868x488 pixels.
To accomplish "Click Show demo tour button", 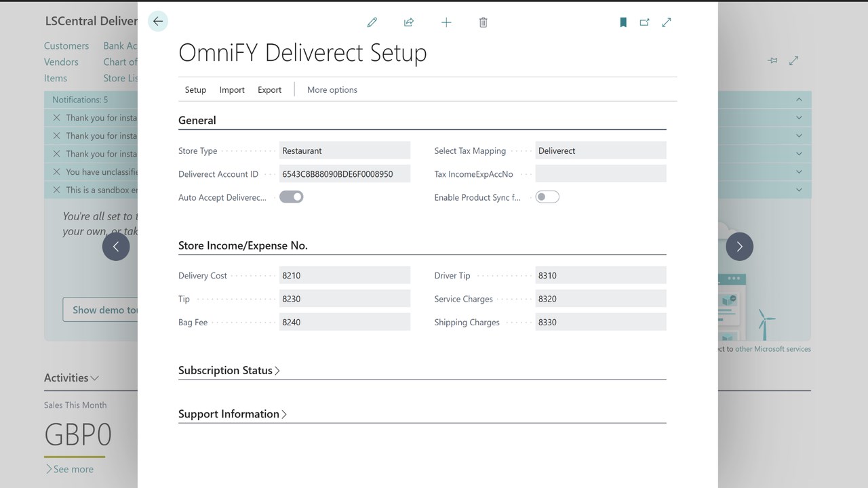I will (100, 310).
